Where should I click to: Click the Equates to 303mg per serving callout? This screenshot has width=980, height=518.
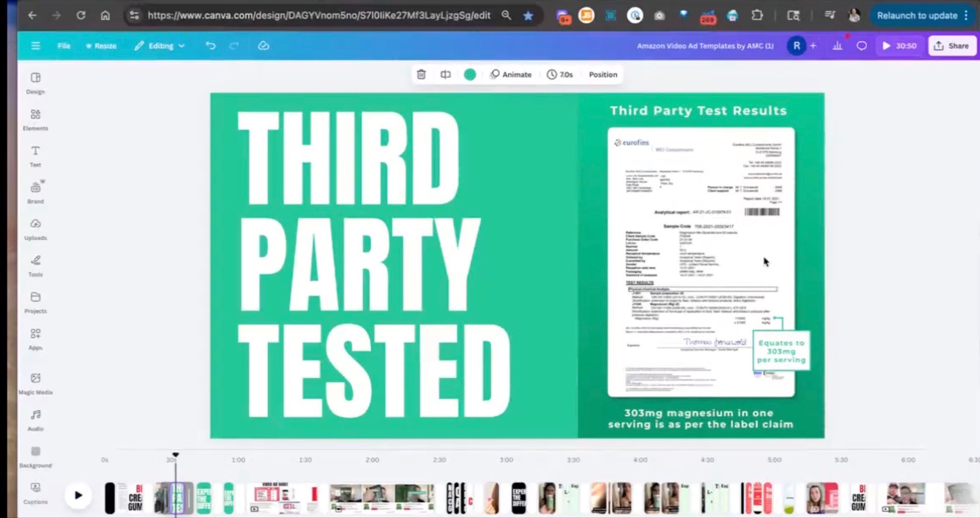[x=781, y=351]
